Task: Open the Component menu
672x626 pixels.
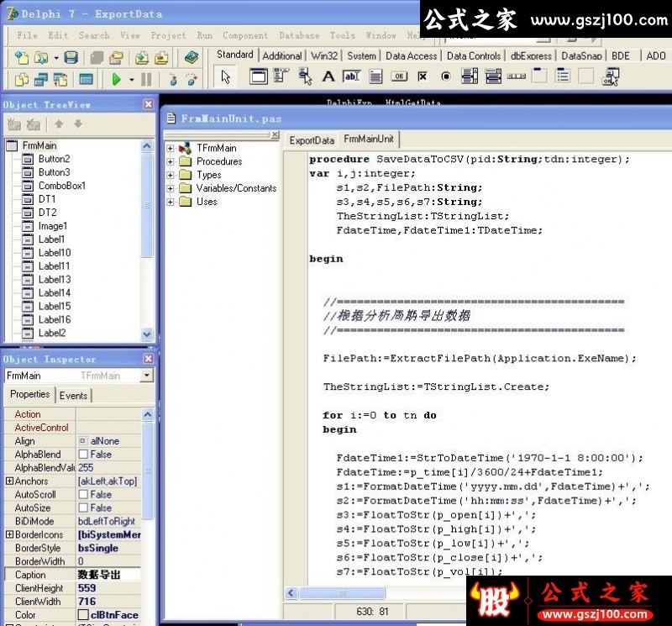Action: click(x=245, y=35)
